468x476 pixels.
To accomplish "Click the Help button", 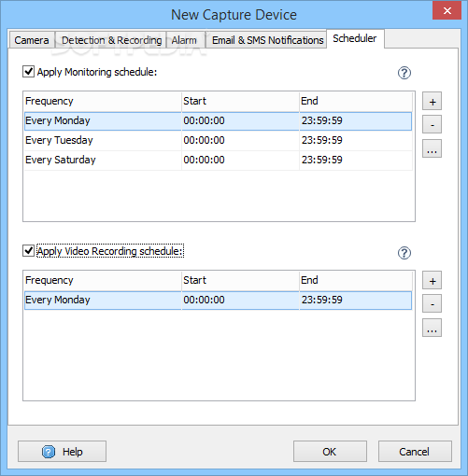I will pyautogui.click(x=62, y=451).
